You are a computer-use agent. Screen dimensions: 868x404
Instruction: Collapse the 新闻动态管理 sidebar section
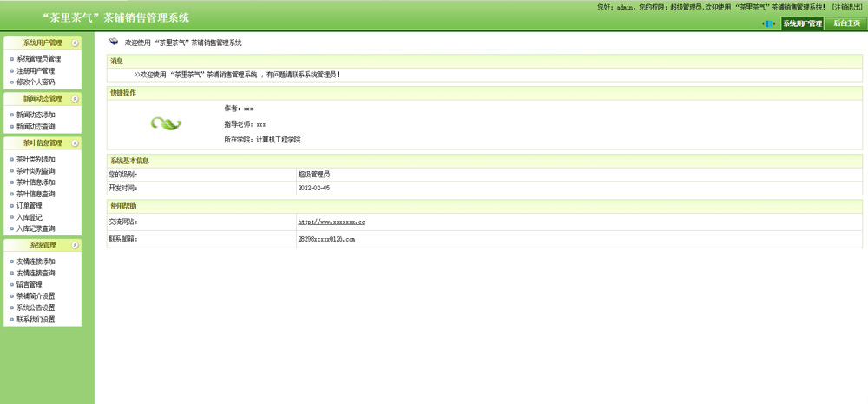[x=76, y=99]
